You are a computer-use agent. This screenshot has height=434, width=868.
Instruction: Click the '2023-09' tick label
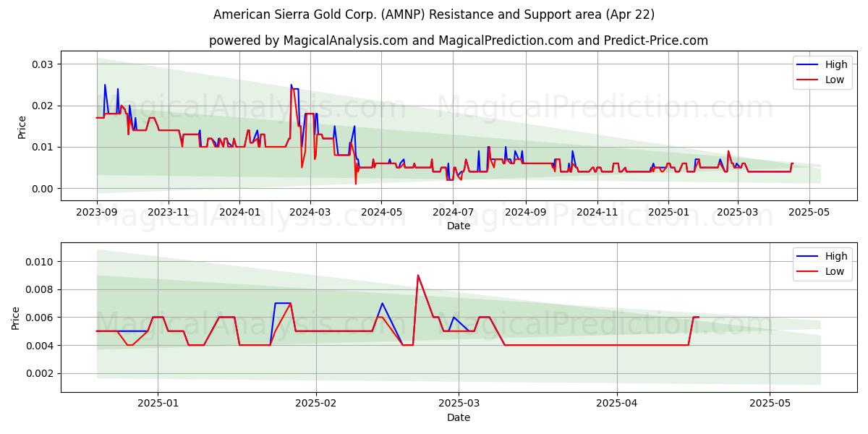click(97, 212)
